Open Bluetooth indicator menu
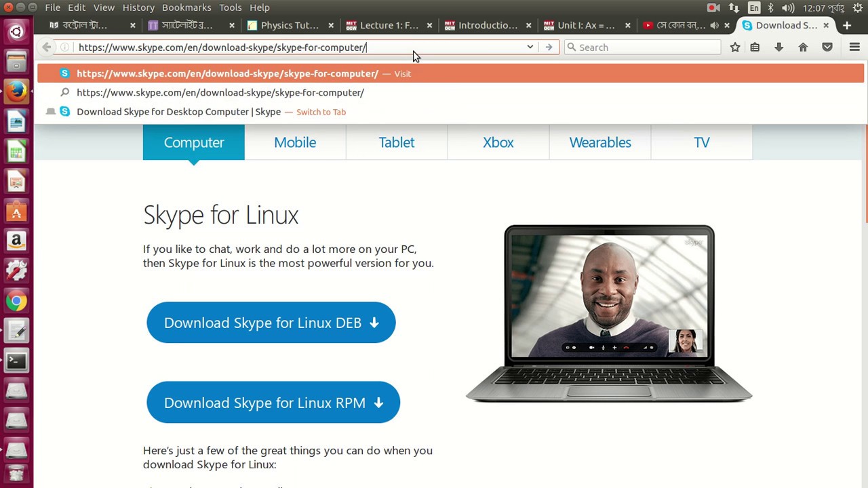 (x=770, y=7)
